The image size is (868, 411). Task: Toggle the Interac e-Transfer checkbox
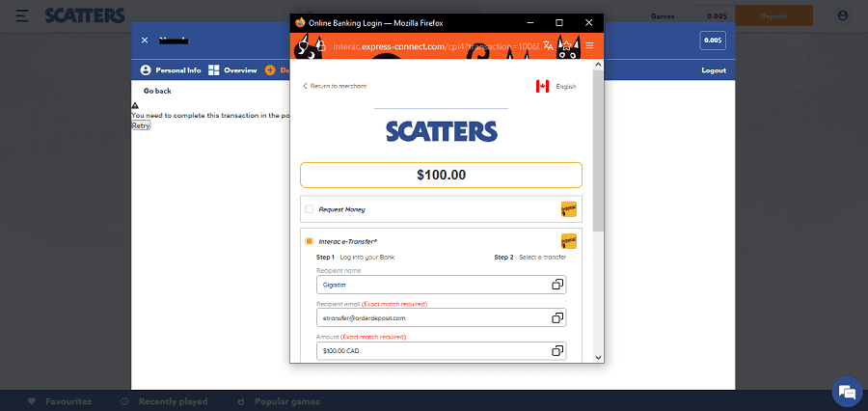pos(310,241)
